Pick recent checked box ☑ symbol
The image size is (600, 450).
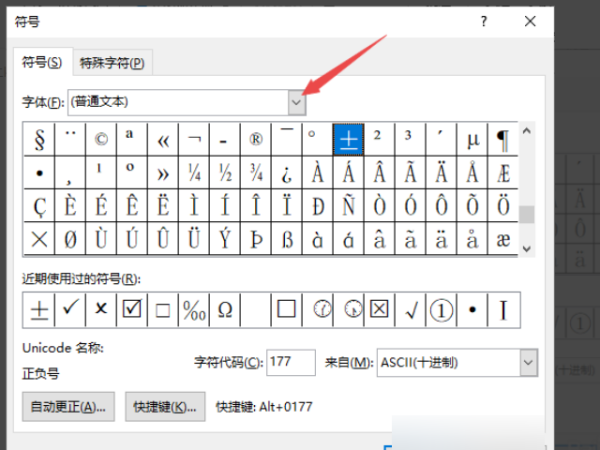132,310
